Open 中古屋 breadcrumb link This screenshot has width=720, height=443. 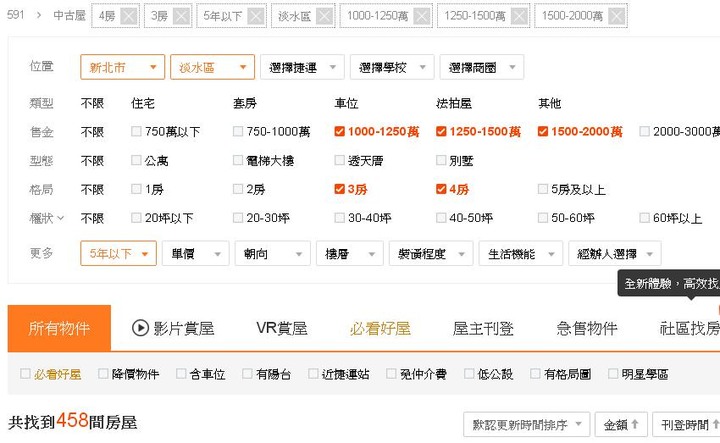point(69,16)
